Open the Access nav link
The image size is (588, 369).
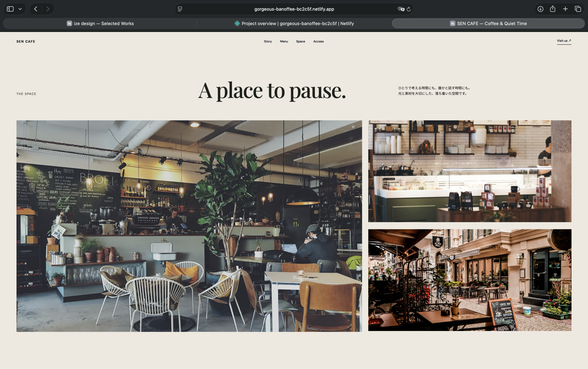[x=318, y=42]
